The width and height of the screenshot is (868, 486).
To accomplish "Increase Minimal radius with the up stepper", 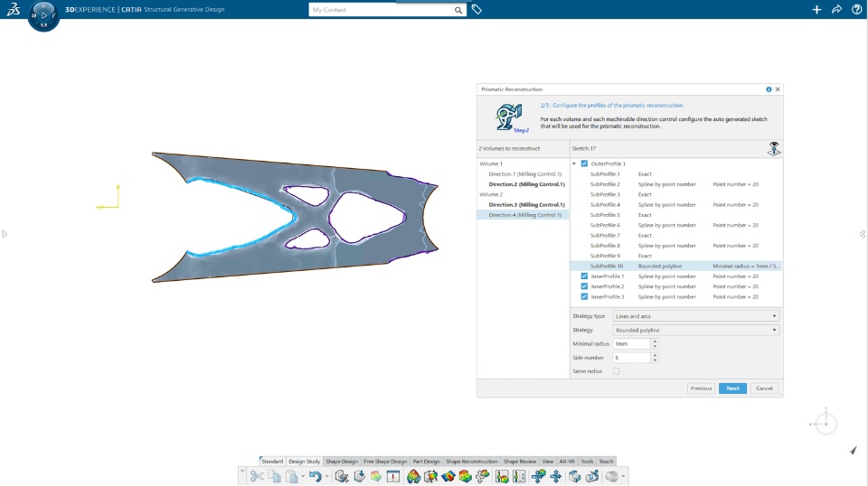I will [x=655, y=341].
